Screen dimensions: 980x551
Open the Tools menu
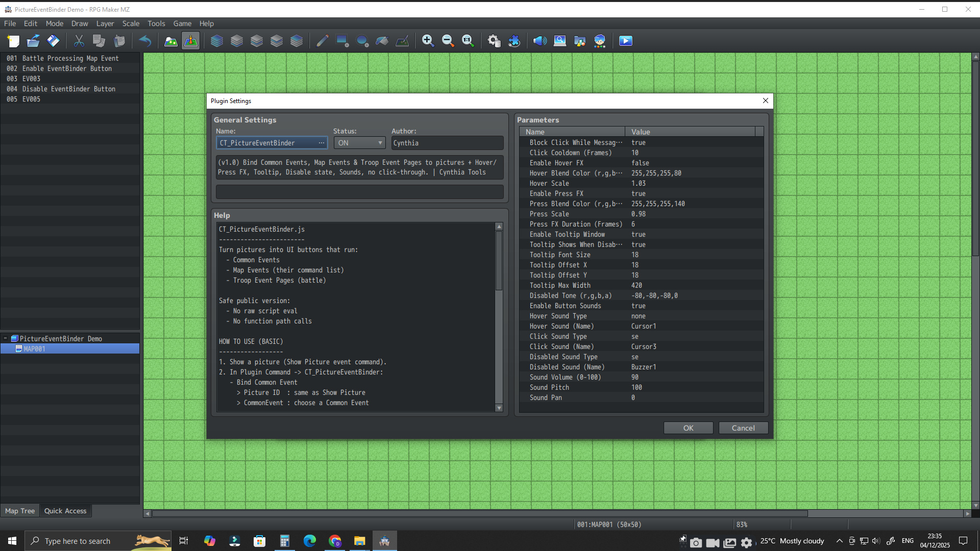click(x=156, y=23)
